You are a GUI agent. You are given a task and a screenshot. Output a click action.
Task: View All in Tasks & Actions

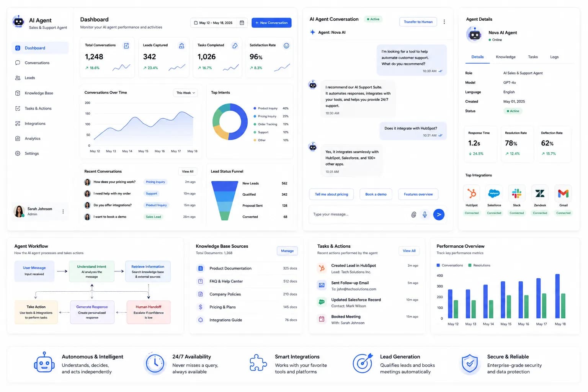pyautogui.click(x=409, y=251)
